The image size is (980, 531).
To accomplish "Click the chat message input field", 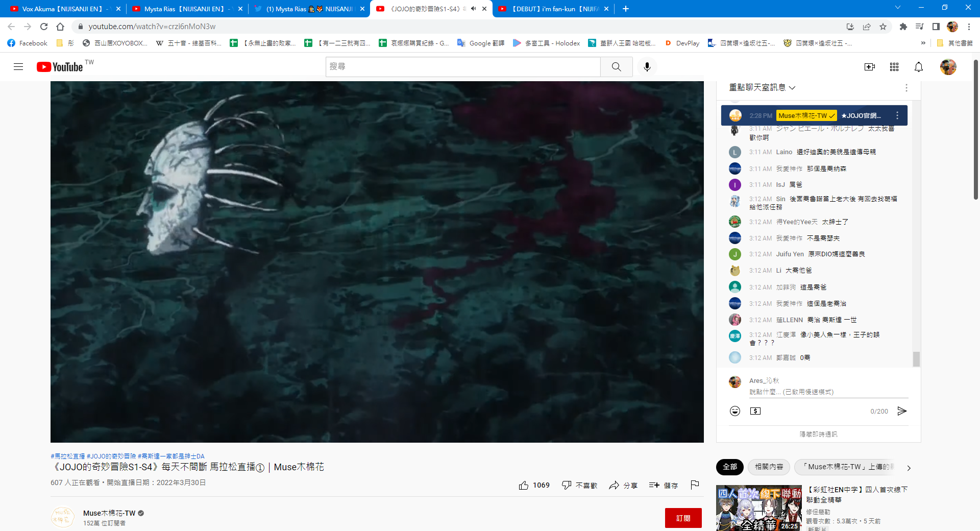I will tap(828, 392).
